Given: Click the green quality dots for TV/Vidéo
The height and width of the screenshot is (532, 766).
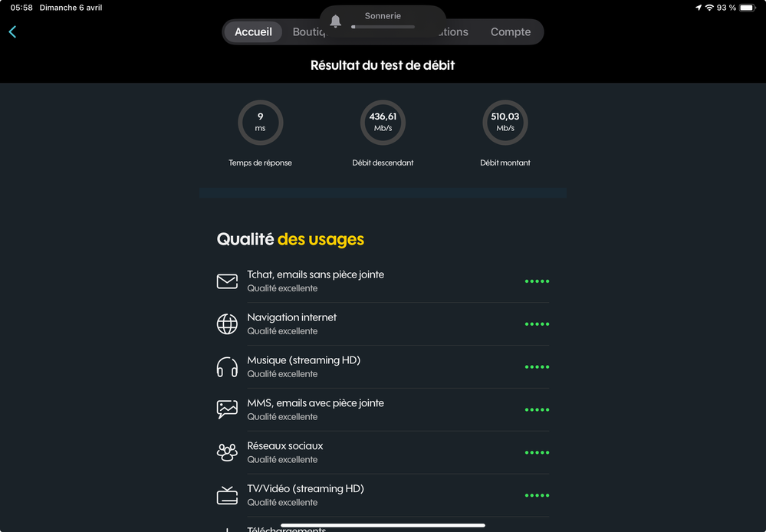Looking at the screenshot, I should 537,496.
